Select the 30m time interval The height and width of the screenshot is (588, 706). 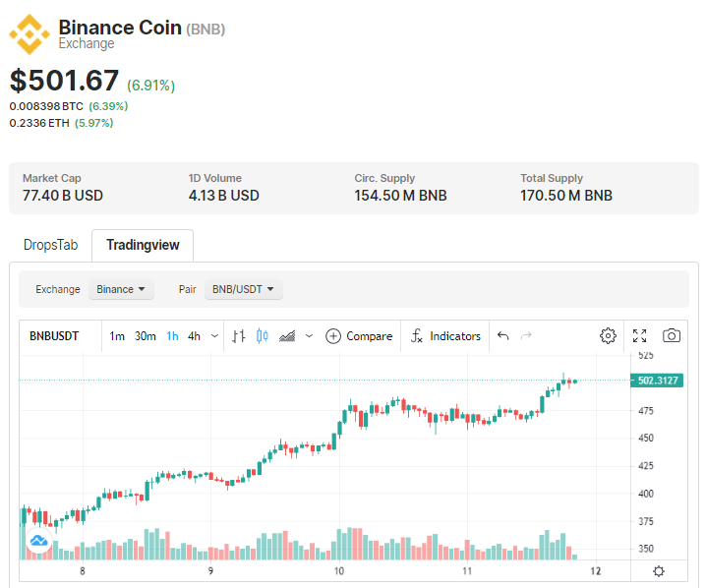(145, 336)
